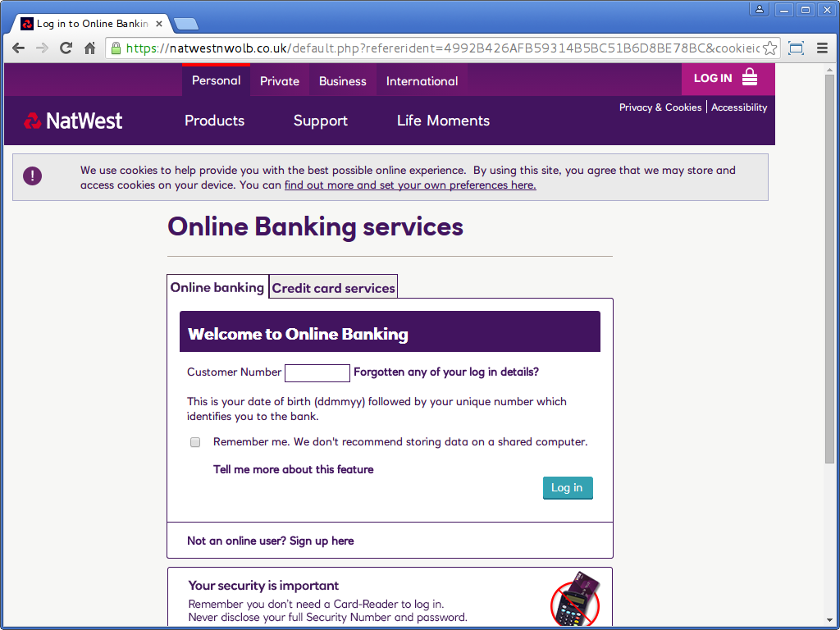The width and height of the screenshot is (840, 630).
Task: Click the cookie notice exclamation icon
Action: click(32, 176)
